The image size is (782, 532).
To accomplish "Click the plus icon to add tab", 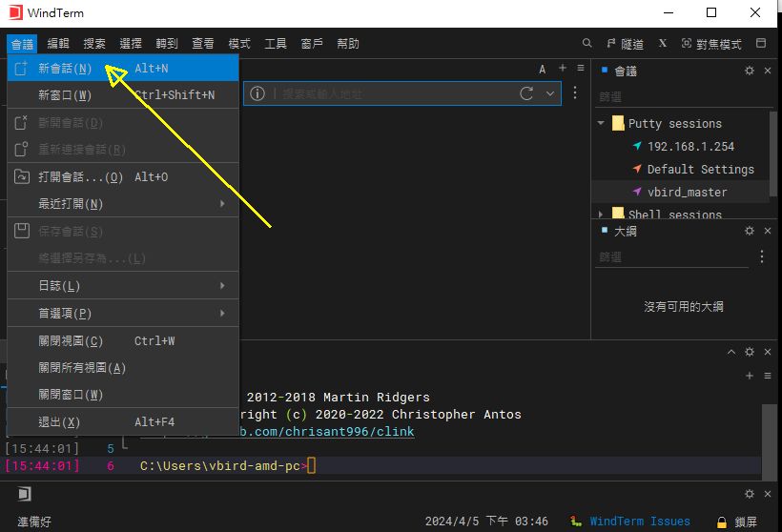I will tap(563, 69).
